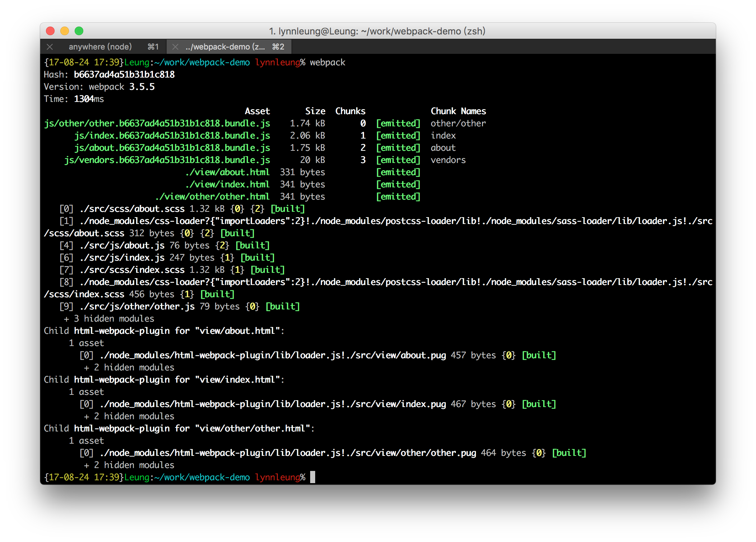Viewport: 756px width, 542px height.
Task: Close the anywhere (node) tab
Action: tap(50, 47)
